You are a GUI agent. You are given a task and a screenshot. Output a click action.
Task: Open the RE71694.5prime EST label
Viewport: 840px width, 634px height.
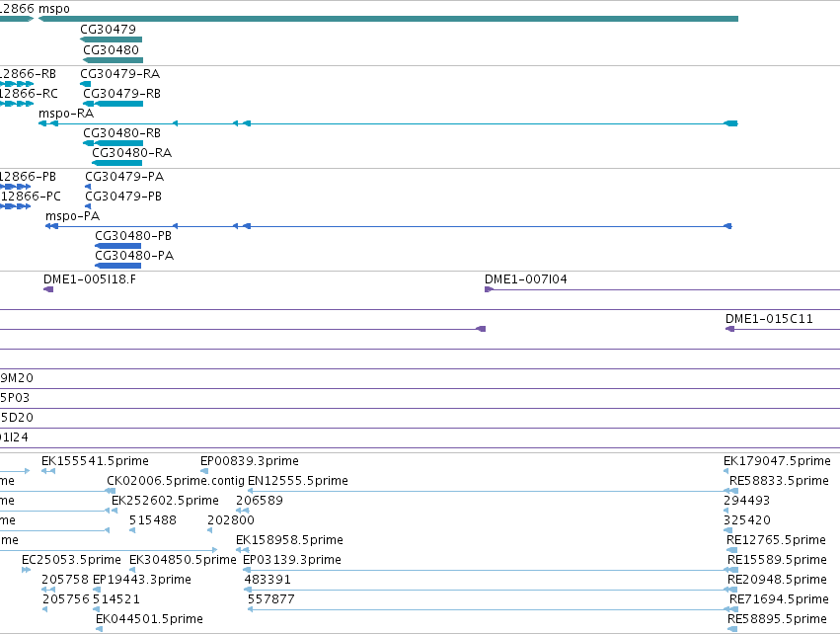tap(779, 599)
